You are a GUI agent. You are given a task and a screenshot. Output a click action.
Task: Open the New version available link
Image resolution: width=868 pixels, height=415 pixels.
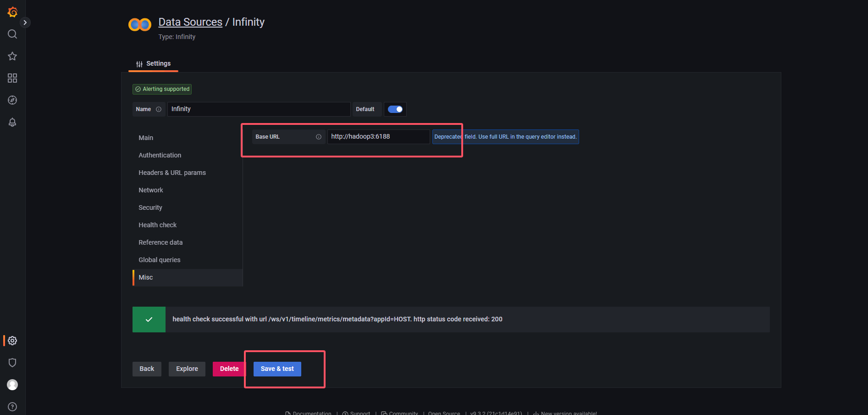565,413
